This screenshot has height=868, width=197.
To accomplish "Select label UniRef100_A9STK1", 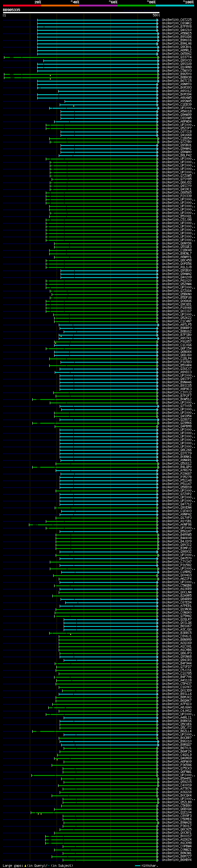I will pyautogui.click(x=176, y=338).
